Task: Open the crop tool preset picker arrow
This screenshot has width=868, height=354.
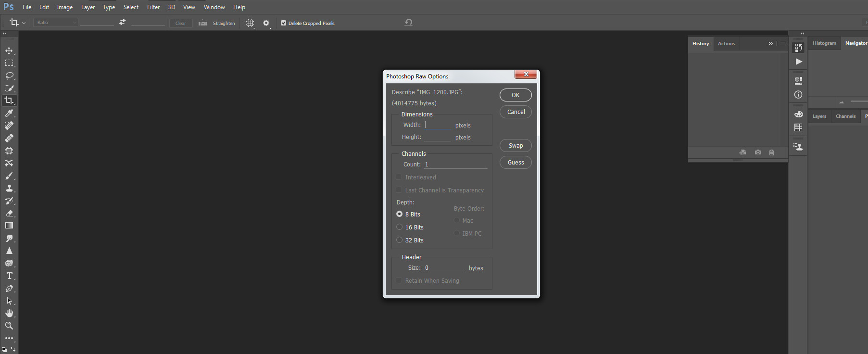Action: [24, 23]
